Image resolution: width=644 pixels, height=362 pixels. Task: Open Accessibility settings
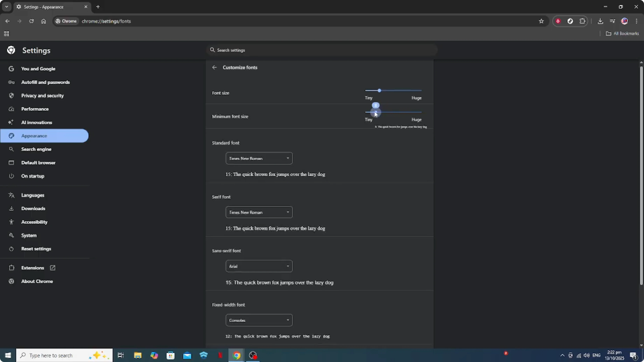pyautogui.click(x=34, y=222)
